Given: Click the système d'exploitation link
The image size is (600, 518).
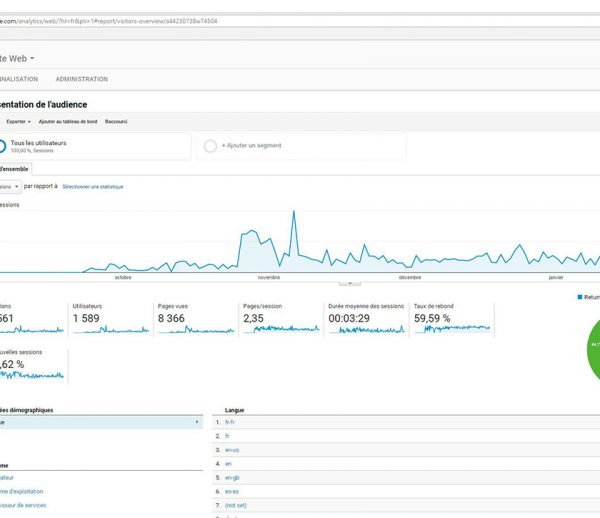Looking at the screenshot, I should pos(21,492).
